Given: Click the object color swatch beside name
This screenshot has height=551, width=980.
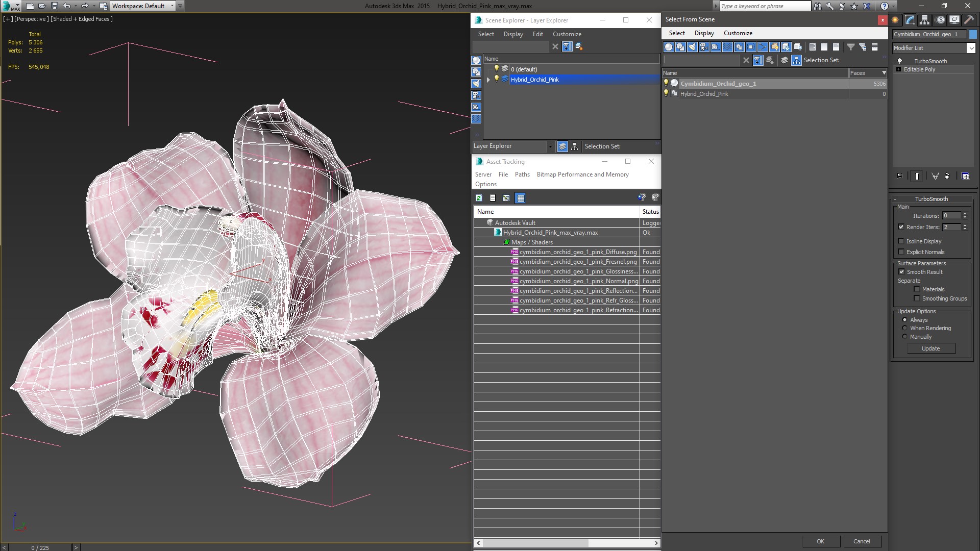Looking at the screenshot, I should [973, 34].
